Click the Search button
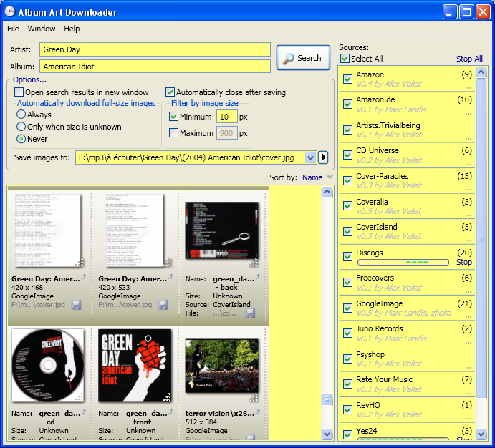The width and height of the screenshot is (495, 448). point(303,58)
